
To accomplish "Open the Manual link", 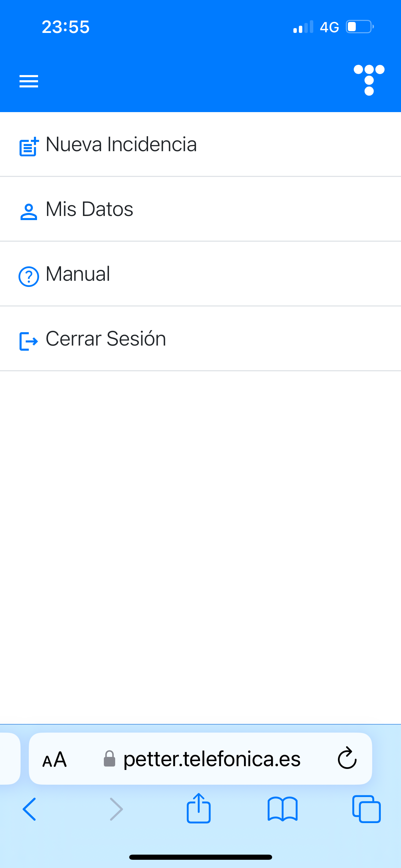I will click(x=78, y=274).
